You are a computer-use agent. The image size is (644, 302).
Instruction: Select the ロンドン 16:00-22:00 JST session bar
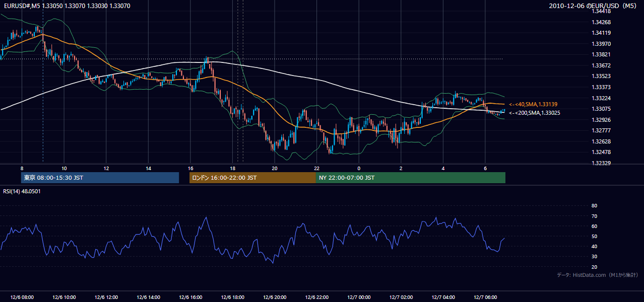point(252,178)
